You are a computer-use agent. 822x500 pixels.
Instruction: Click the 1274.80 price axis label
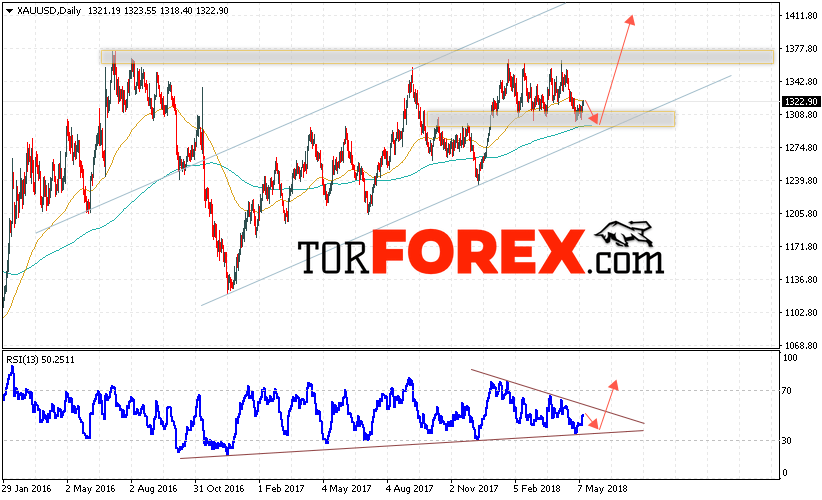[x=801, y=148]
